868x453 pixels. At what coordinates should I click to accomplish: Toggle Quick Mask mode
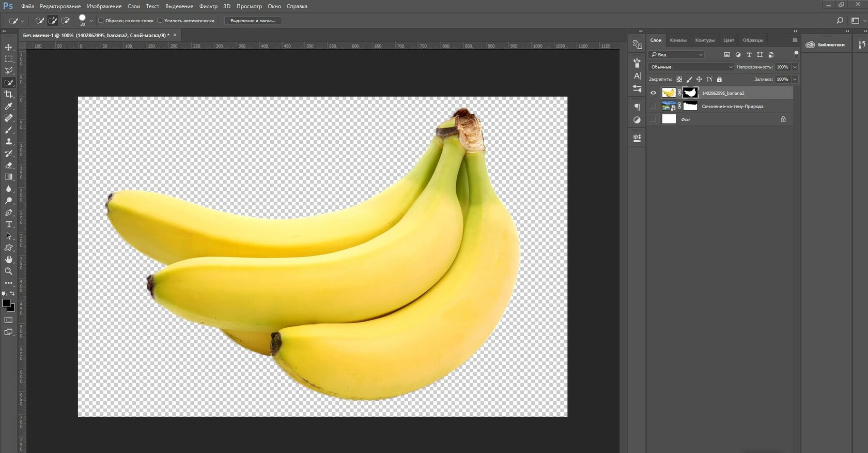click(9, 320)
